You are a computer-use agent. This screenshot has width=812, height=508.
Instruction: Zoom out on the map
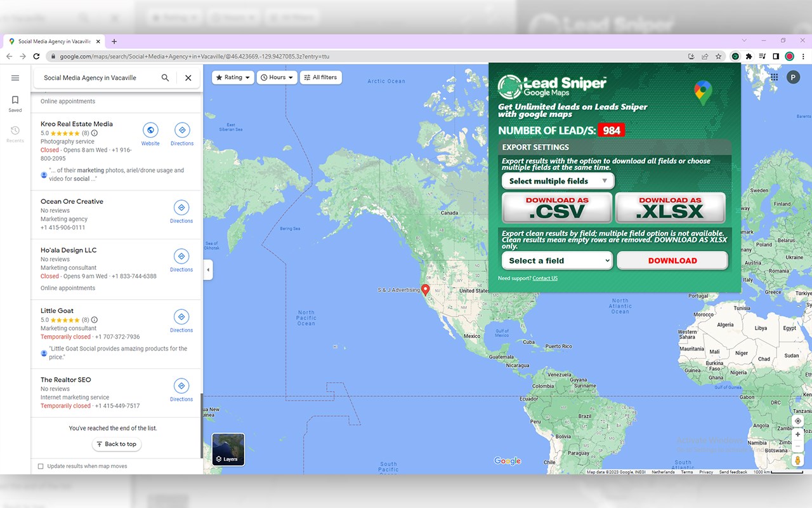coord(798,446)
